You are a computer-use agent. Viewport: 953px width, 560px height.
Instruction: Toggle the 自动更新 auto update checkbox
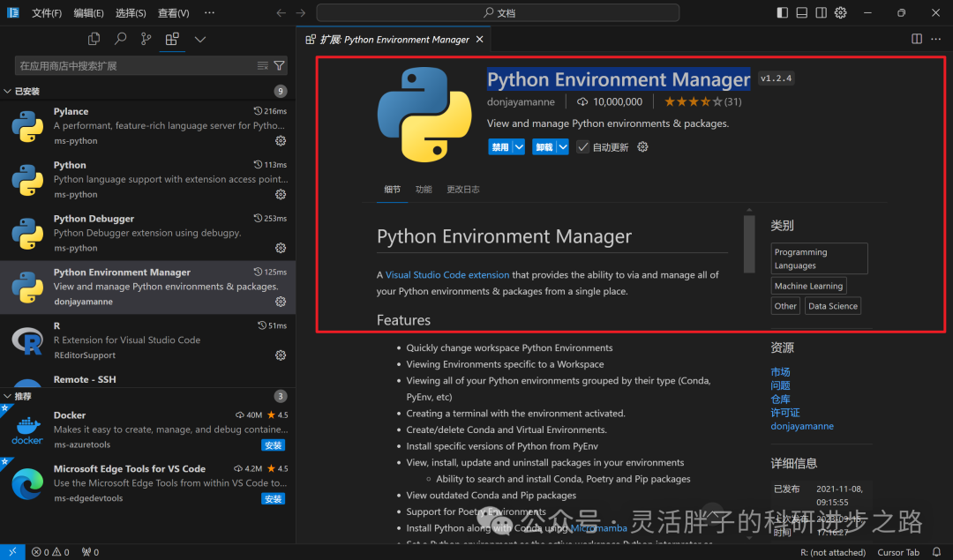pos(583,147)
